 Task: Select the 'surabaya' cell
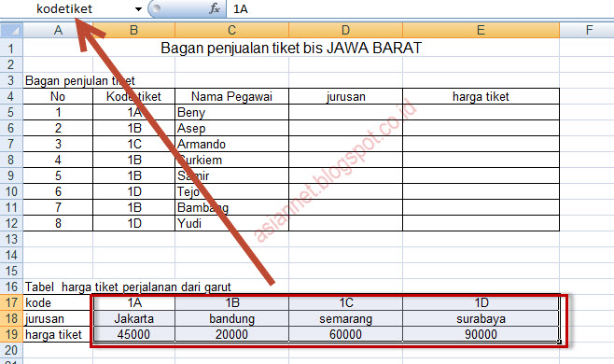point(481,318)
